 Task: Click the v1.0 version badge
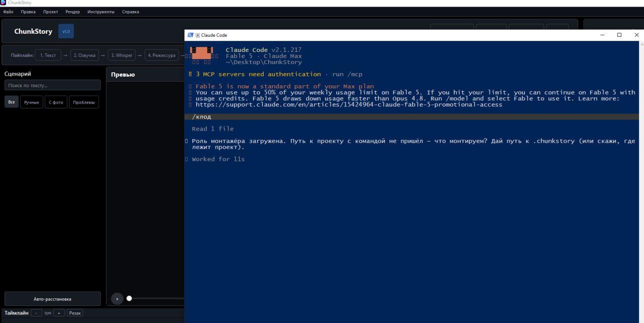[66, 31]
